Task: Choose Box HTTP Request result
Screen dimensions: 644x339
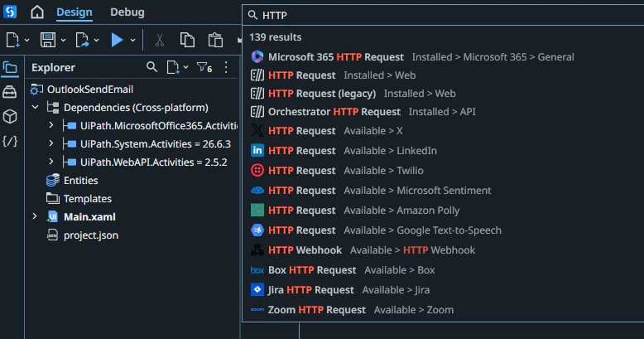Action: tap(444, 270)
